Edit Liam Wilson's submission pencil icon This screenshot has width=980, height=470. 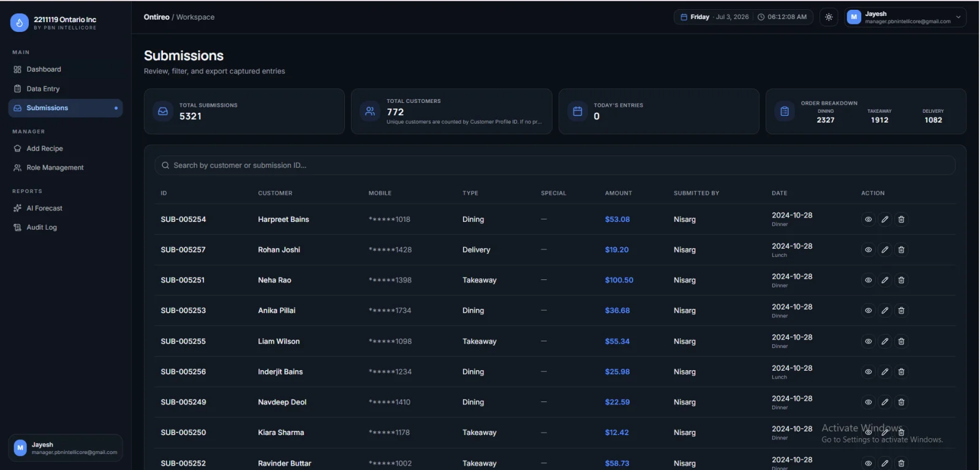[884, 341]
